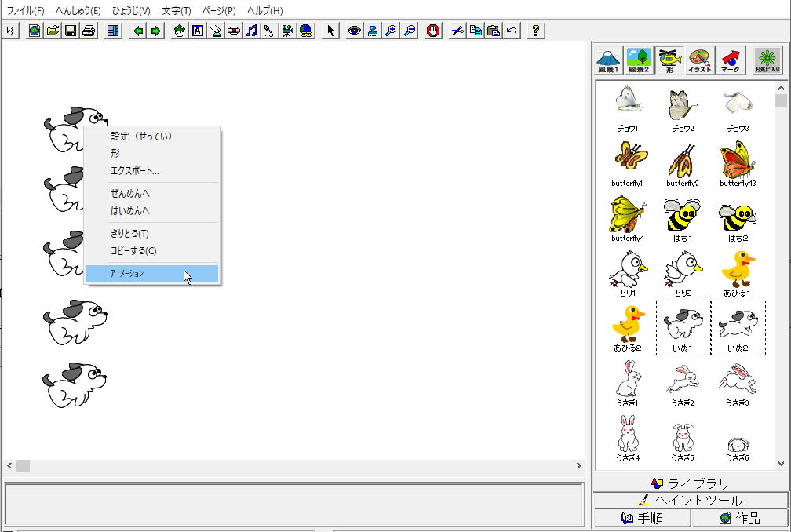
Task: Switch to the イラスト library category
Action: 699,60
